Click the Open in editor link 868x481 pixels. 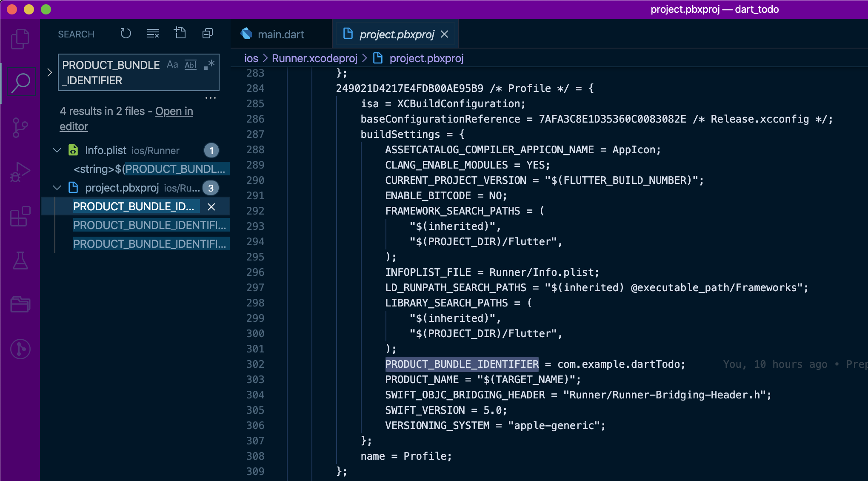point(174,112)
